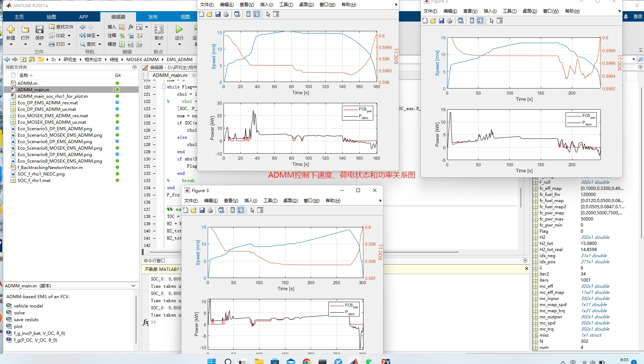Link Plot icon in Figure 2 toolbar
The height and width of the screenshot is (364, 644).
[x=461, y=21]
